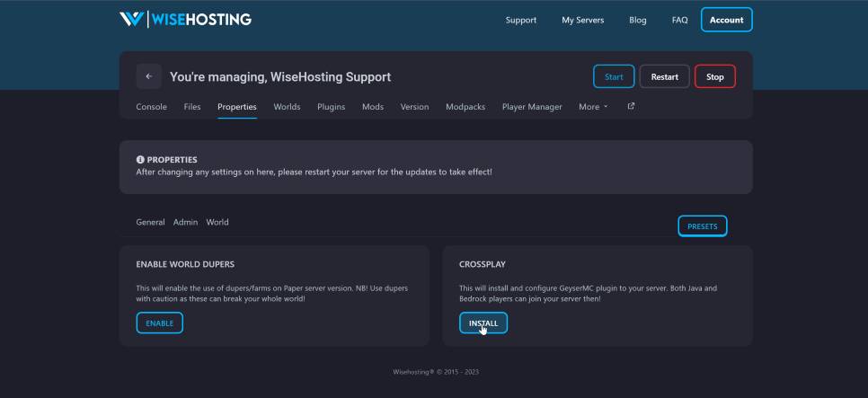The height and width of the screenshot is (398, 868).
Task: Go to My Servers
Action: pos(583,20)
